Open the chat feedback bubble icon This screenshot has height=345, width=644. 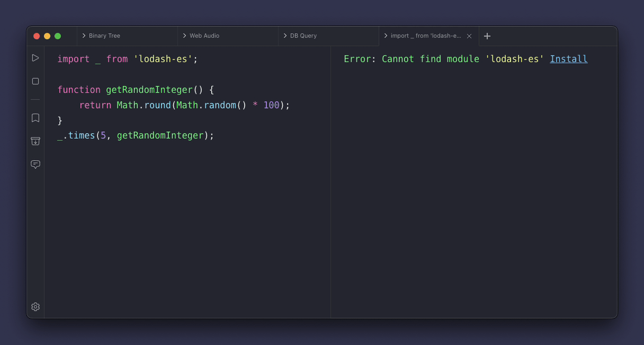coord(35,164)
